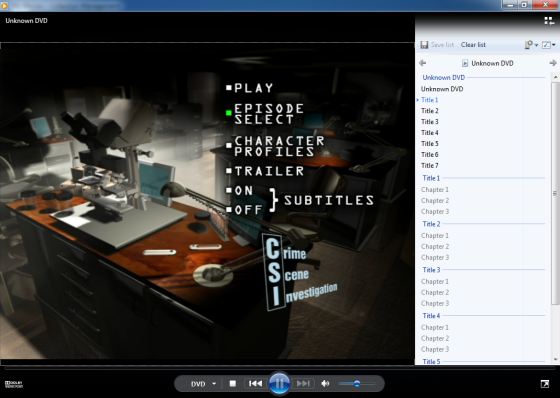Pause the DVD playback
560x398 pixels.
(x=279, y=383)
